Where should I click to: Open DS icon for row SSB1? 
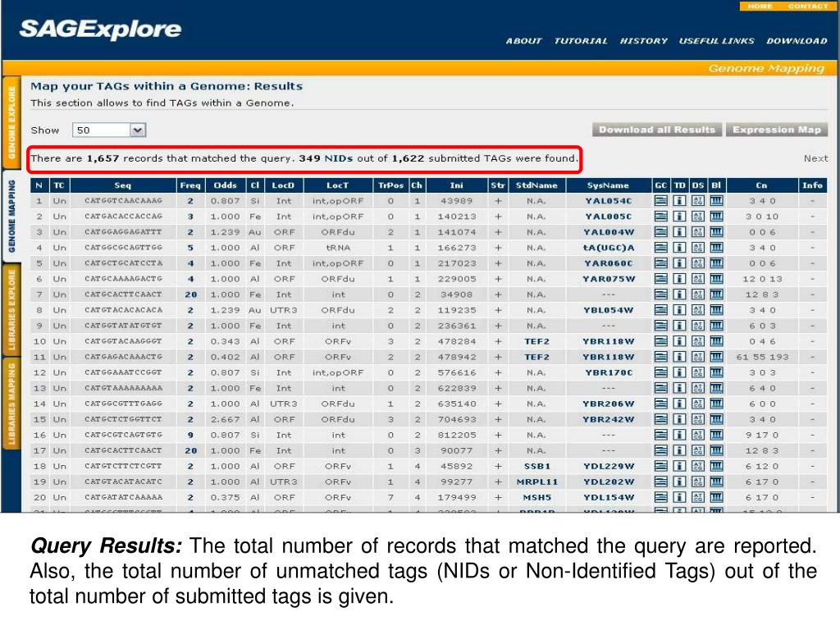697,466
